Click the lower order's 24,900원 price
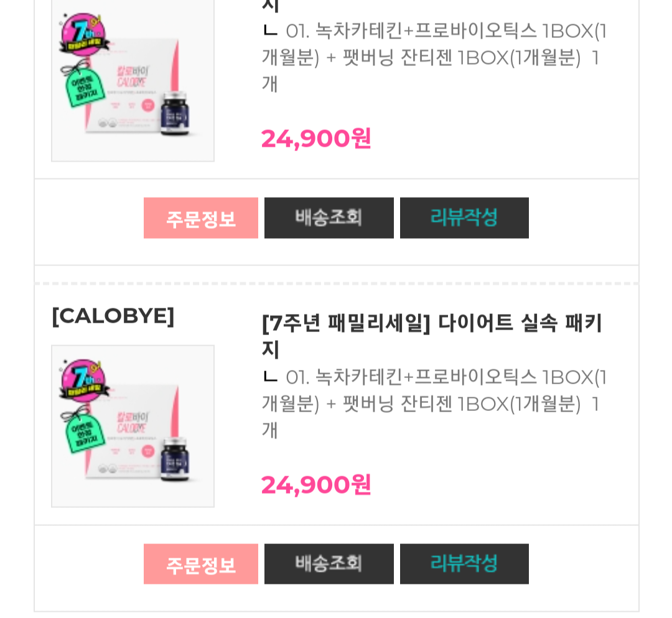This screenshot has height=618, width=672. click(x=316, y=484)
